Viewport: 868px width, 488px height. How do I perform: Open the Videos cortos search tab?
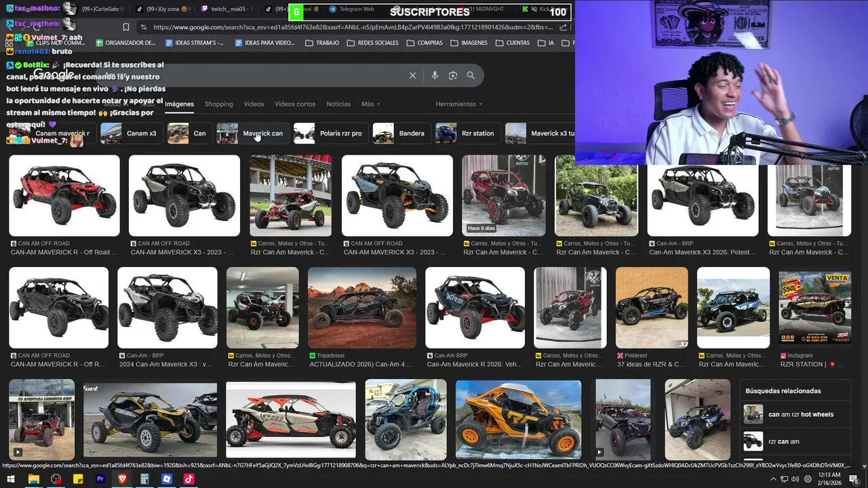295,104
